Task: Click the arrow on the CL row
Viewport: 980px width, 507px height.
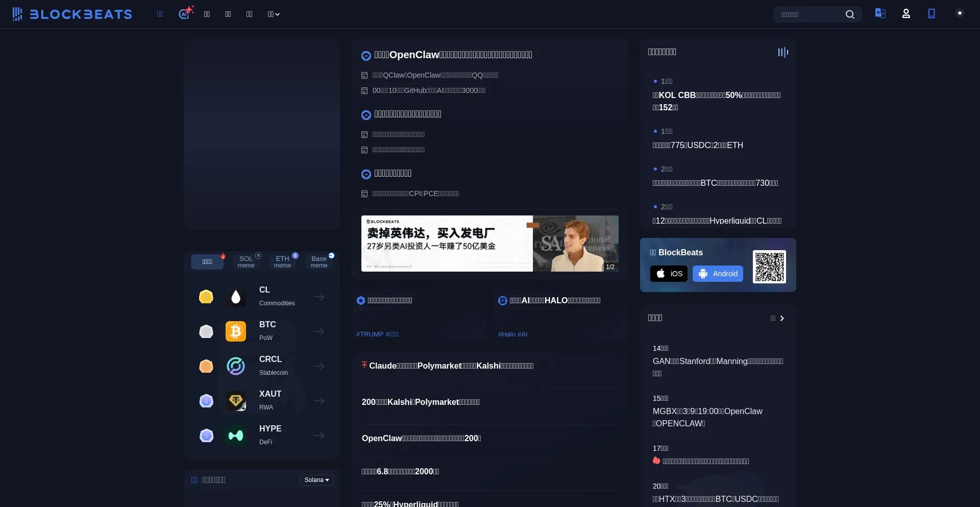Action: coord(319,297)
